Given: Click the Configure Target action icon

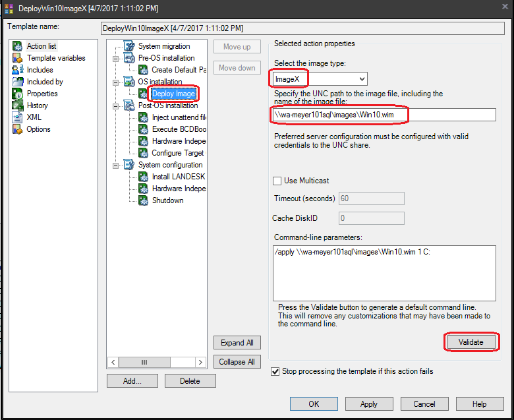Looking at the screenshot, I should coord(143,153).
